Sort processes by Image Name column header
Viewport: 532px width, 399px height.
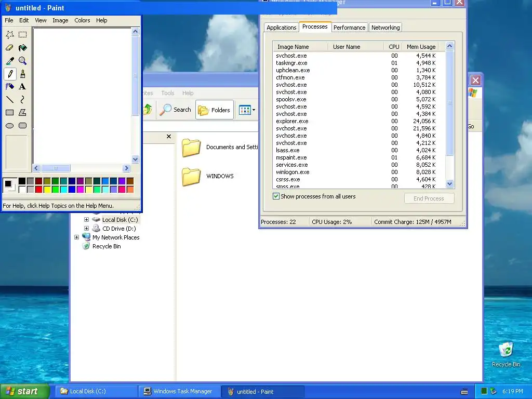[x=301, y=47]
